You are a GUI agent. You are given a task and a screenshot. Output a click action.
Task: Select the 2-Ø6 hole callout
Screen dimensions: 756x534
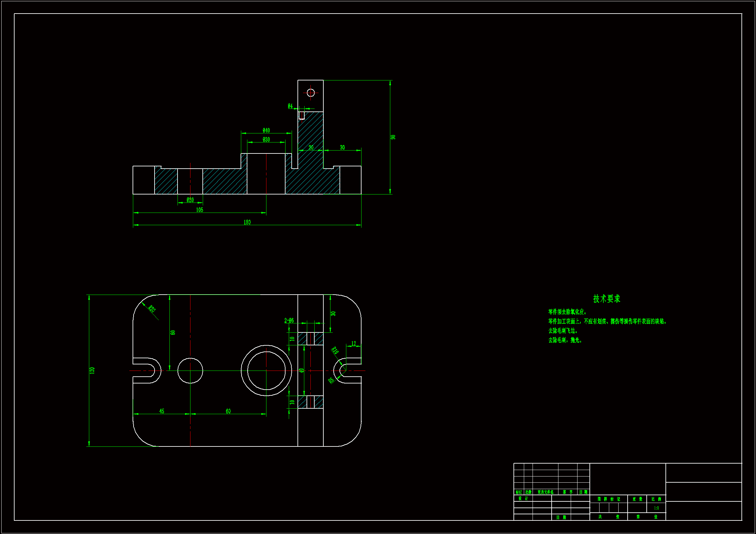289,320
